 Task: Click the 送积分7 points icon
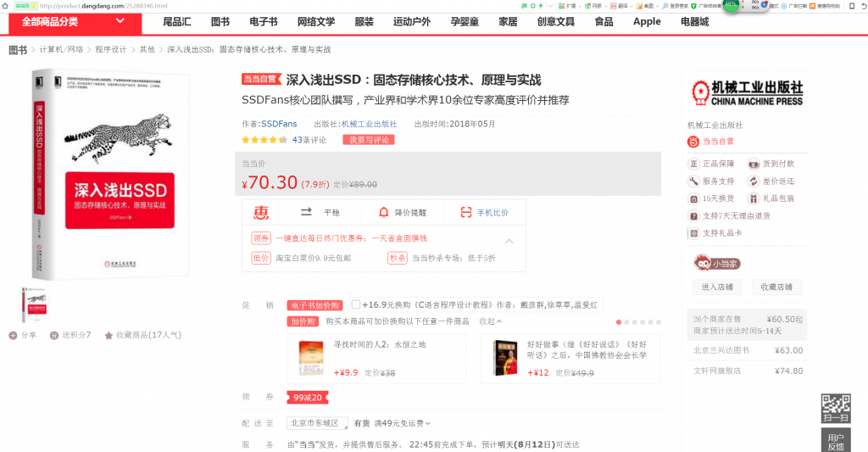(x=54, y=335)
